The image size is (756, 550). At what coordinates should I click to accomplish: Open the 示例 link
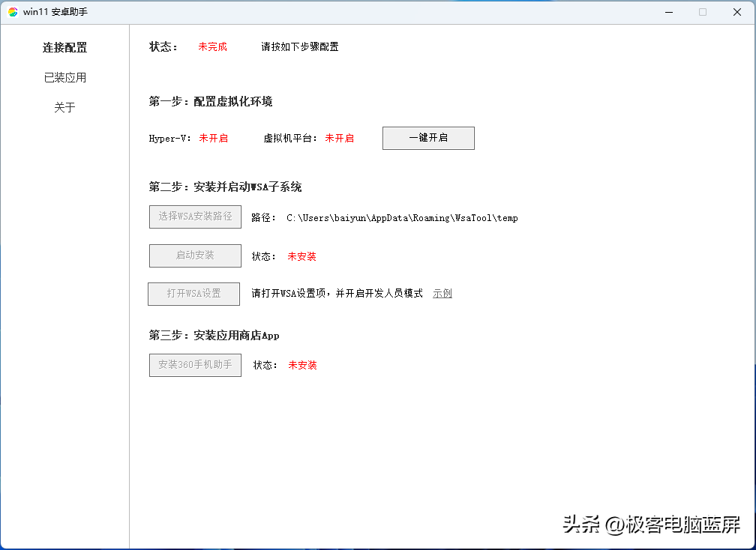[x=442, y=293]
